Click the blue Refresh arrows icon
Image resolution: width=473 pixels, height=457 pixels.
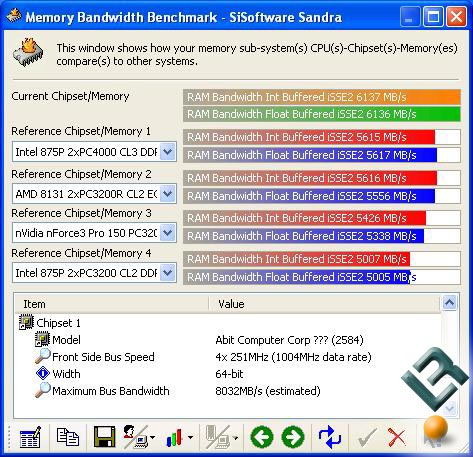329,437
